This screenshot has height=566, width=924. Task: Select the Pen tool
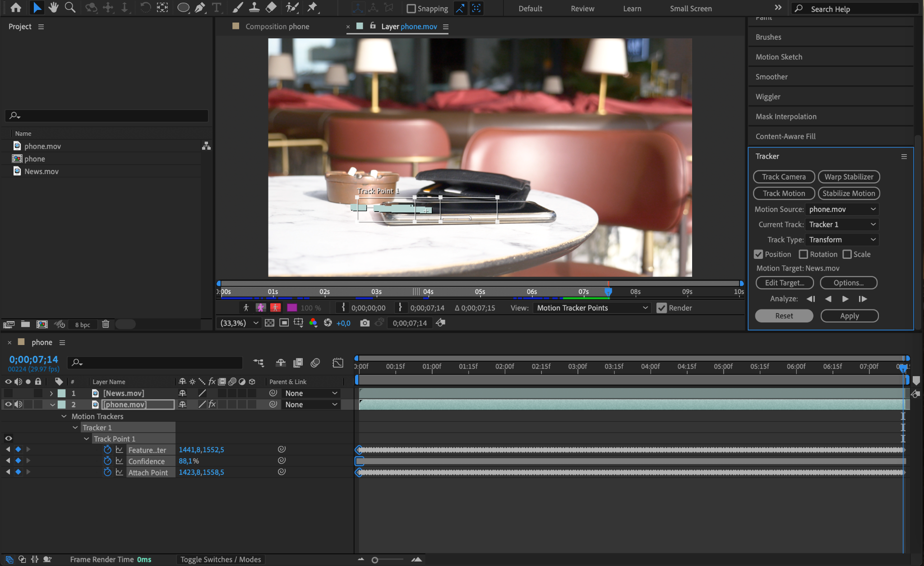pos(200,8)
